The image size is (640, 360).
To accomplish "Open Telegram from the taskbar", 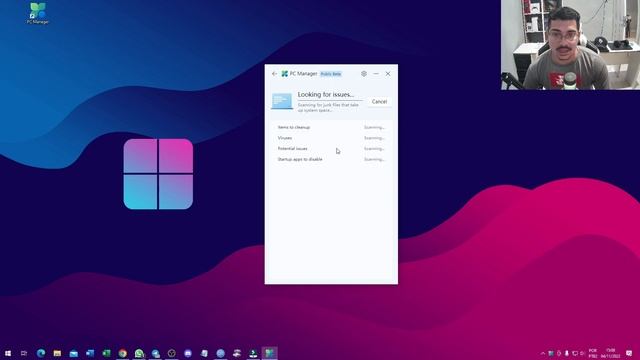I will 156,353.
